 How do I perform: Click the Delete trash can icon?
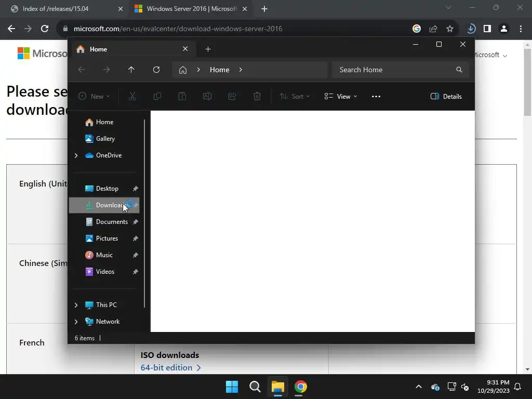pyautogui.click(x=257, y=96)
